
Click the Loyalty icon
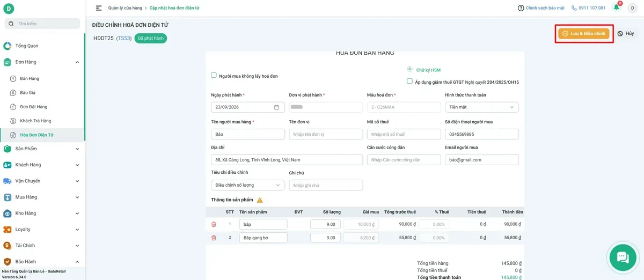(x=8, y=229)
